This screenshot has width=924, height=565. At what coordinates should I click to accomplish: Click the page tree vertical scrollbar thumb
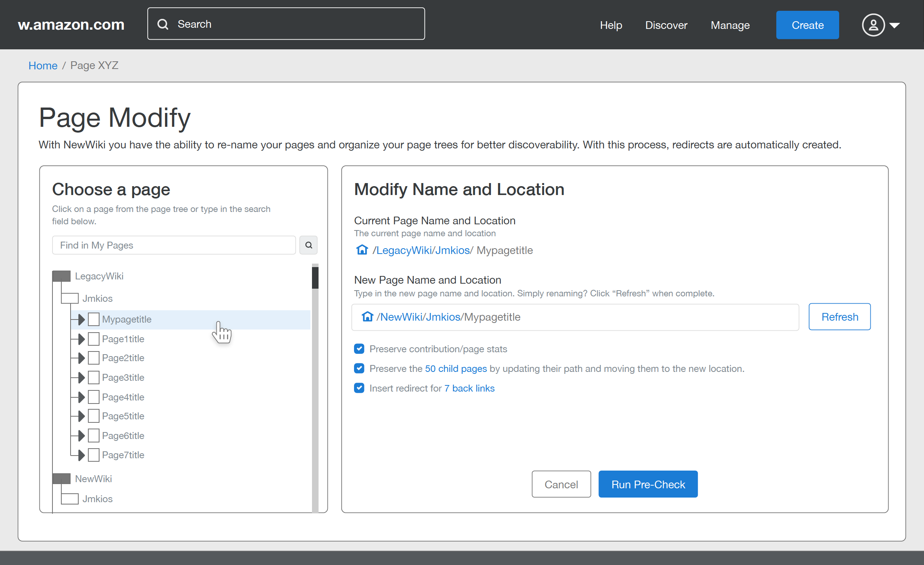point(315,277)
